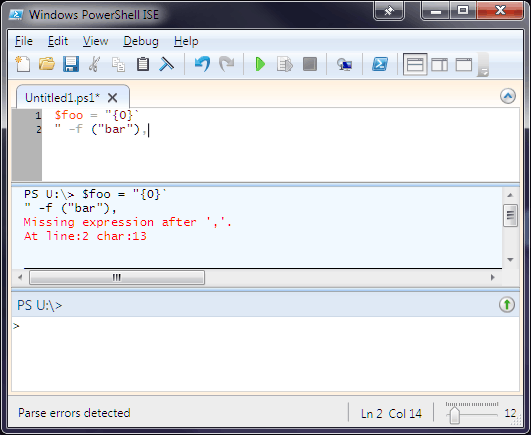Close the Untitled1.ps1 tab

[x=112, y=98]
